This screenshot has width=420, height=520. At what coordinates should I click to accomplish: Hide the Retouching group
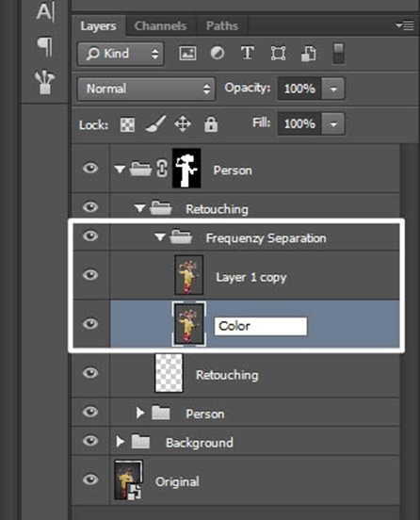pos(90,207)
